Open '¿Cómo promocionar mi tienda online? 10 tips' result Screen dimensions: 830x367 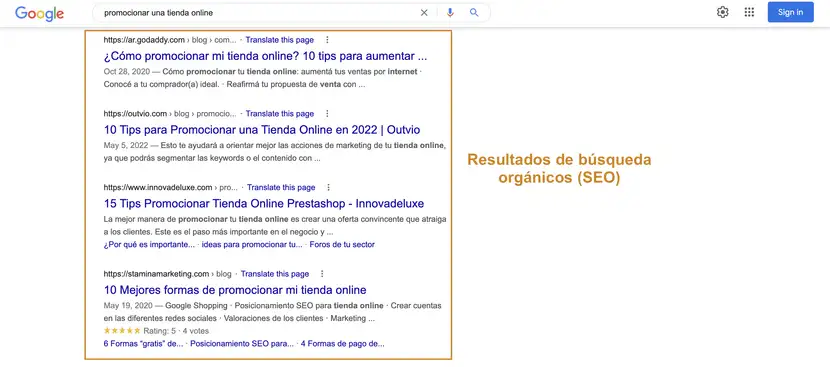pyautogui.click(x=265, y=56)
